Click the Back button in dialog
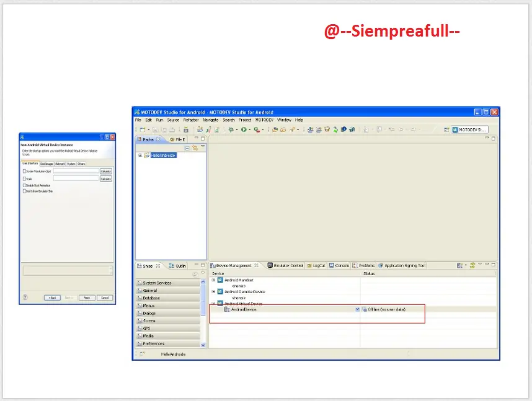 click(x=52, y=298)
